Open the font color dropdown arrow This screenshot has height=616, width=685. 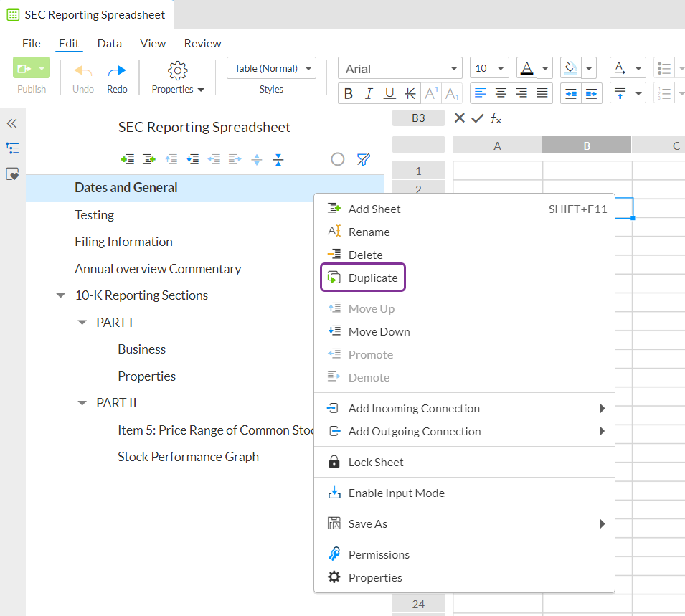point(544,69)
